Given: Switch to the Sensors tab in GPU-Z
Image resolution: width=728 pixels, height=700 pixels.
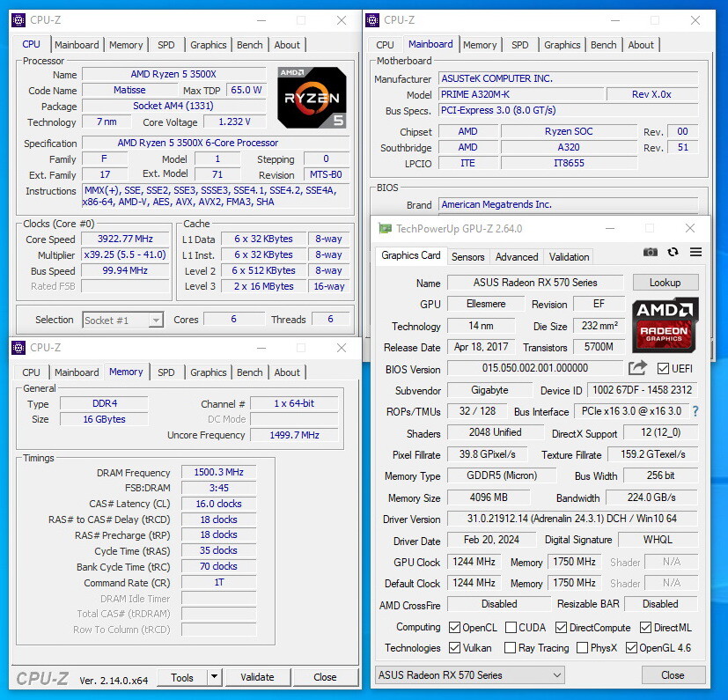Looking at the screenshot, I should (x=467, y=257).
